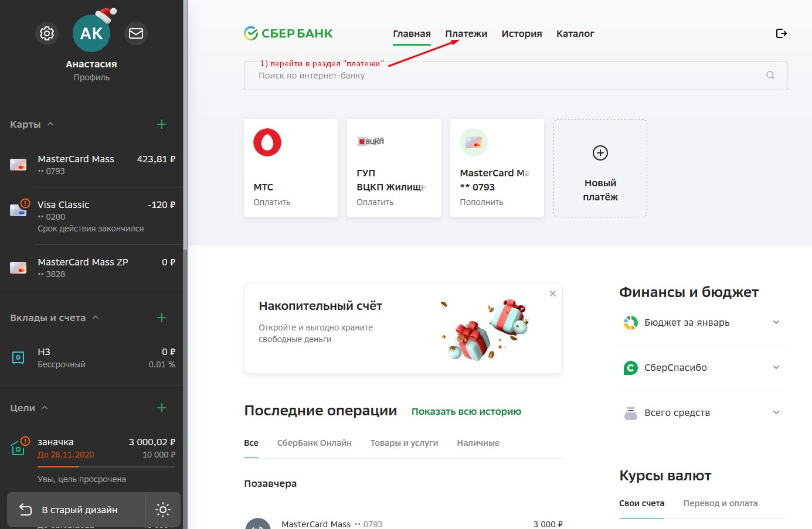Click the заначка goal icon
Image resolution: width=812 pixels, height=529 pixels.
pyautogui.click(x=18, y=448)
